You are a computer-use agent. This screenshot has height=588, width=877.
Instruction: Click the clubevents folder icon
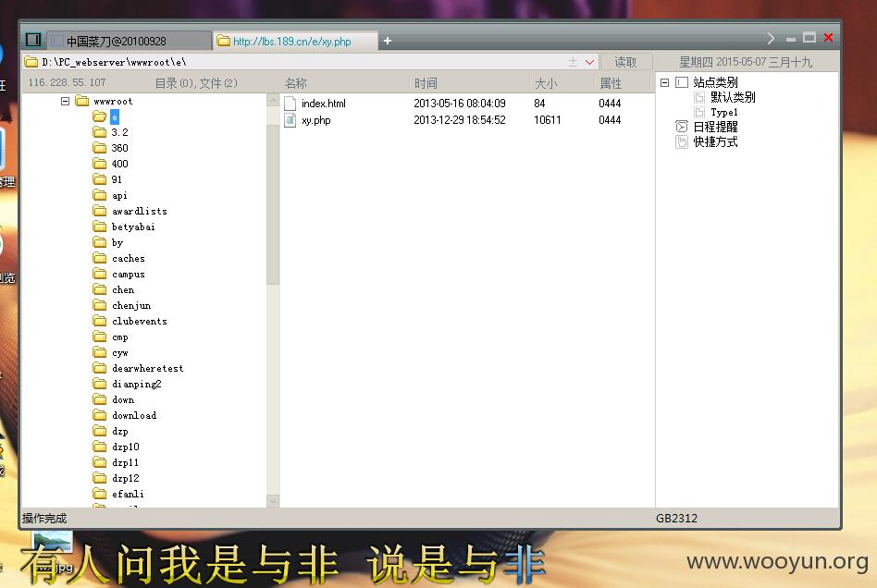pyautogui.click(x=100, y=321)
